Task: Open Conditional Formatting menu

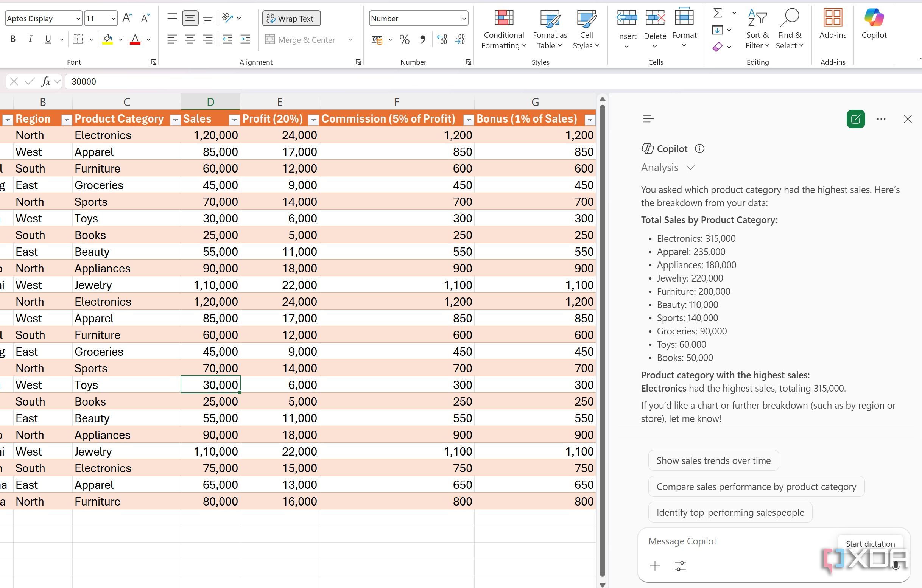Action: tap(503, 30)
